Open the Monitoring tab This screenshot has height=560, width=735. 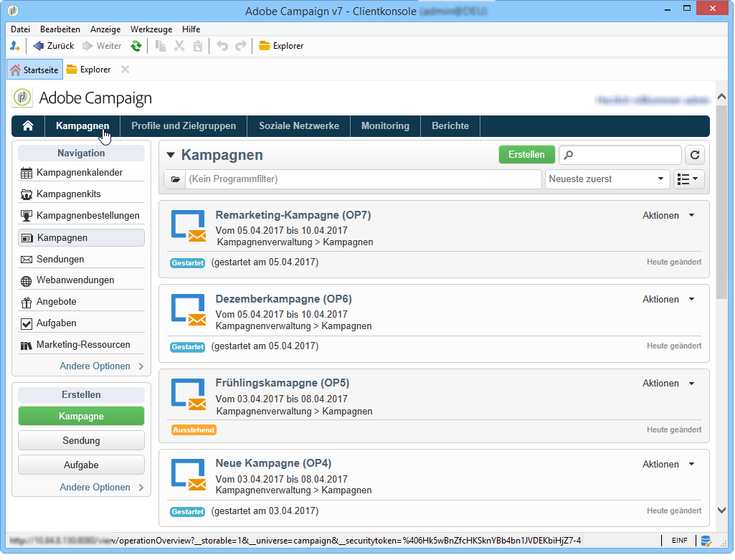(x=385, y=126)
